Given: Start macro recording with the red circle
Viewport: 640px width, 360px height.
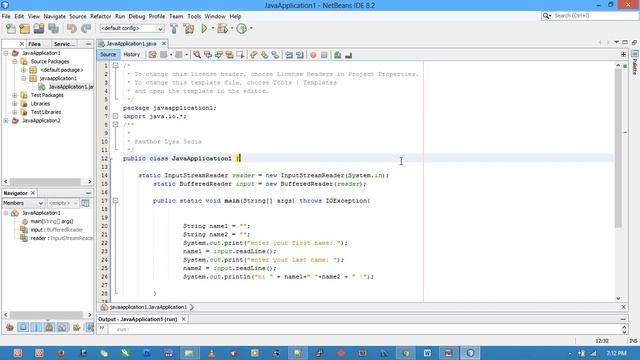Looking at the screenshot, I should tap(313, 55).
